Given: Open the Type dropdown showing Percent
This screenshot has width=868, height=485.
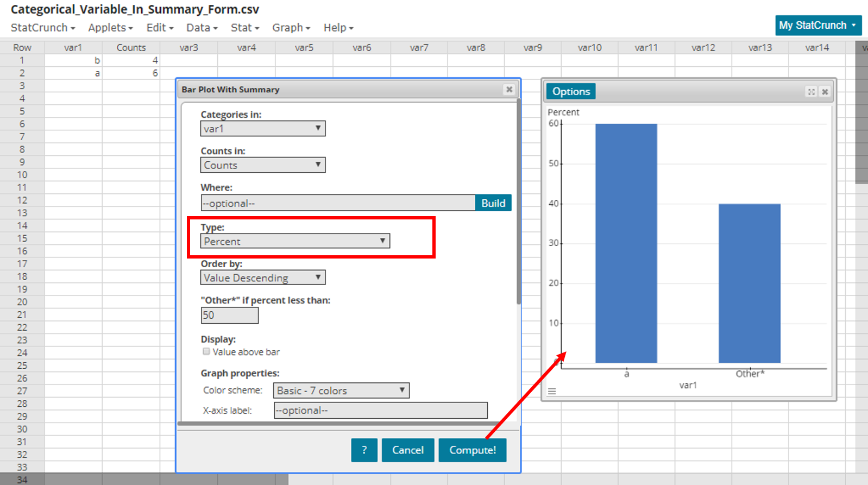Looking at the screenshot, I should [295, 241].
